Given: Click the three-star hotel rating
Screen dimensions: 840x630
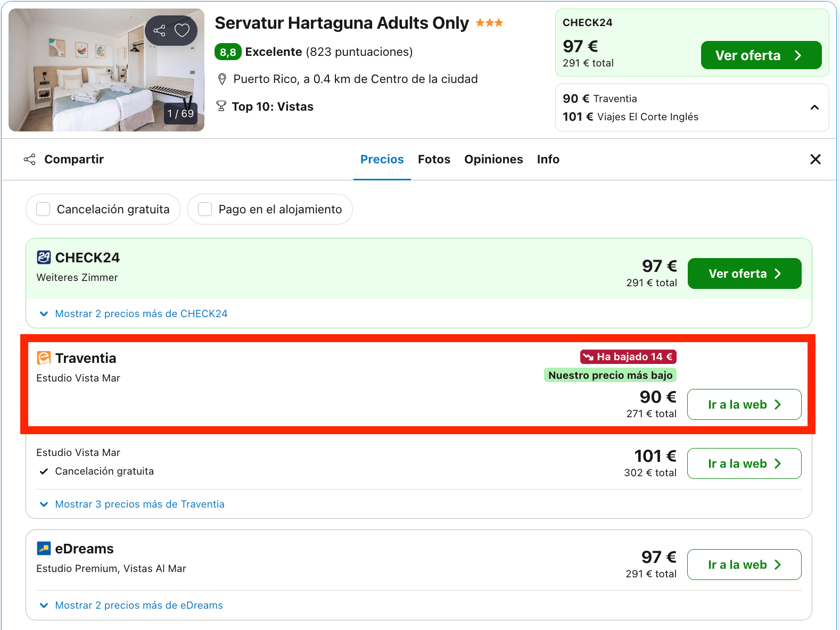Looking at the screenshot, I should click(x=489, y=23).
